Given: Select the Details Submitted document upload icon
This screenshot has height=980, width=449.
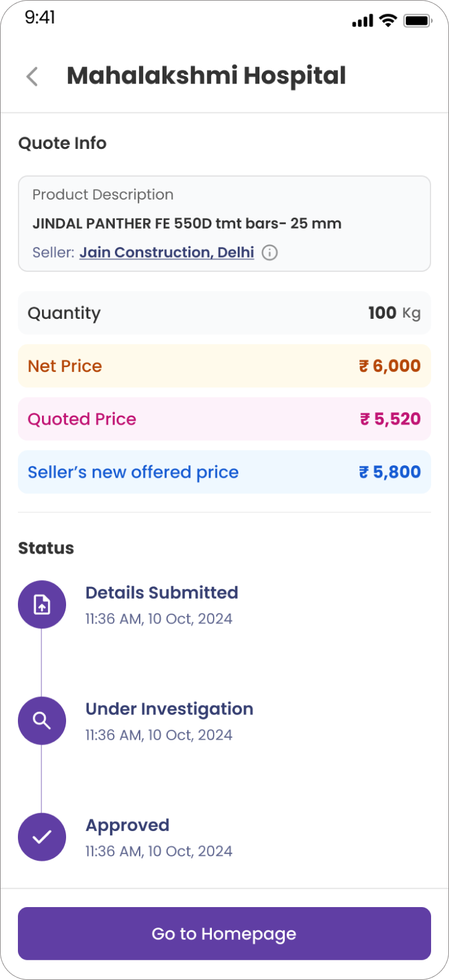Looking at the screenshot, I should pos(42,605).
